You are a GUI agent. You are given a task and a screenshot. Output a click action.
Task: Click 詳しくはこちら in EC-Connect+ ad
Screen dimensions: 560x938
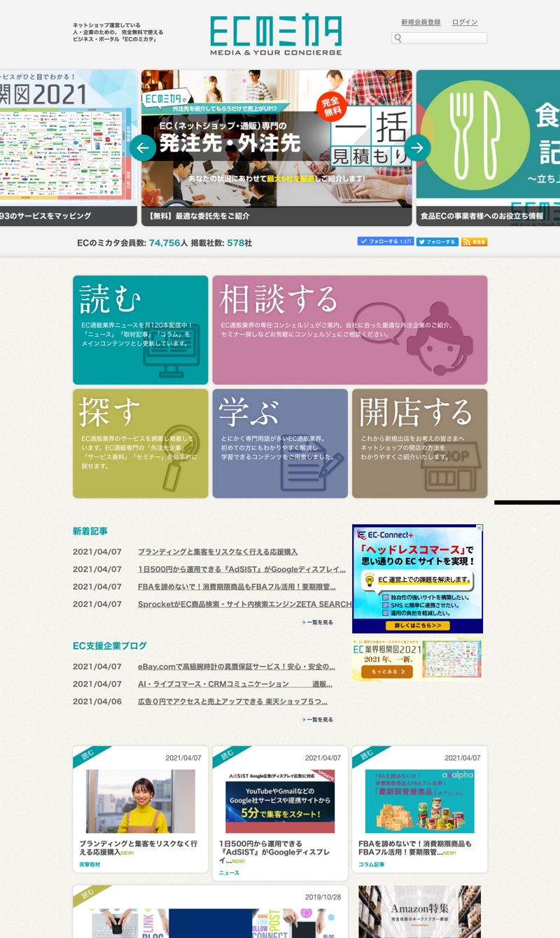click(417, 625)
